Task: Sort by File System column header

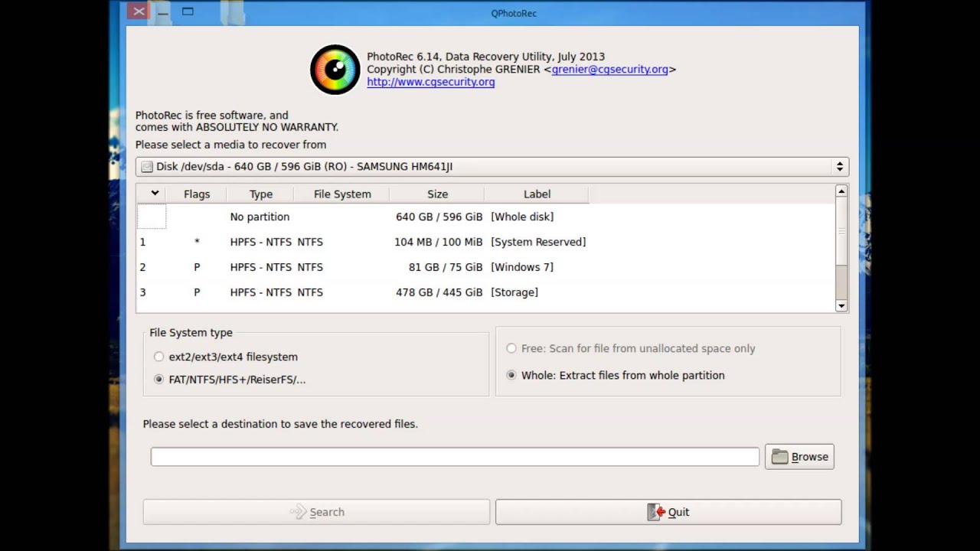Action: coord(342,194)
